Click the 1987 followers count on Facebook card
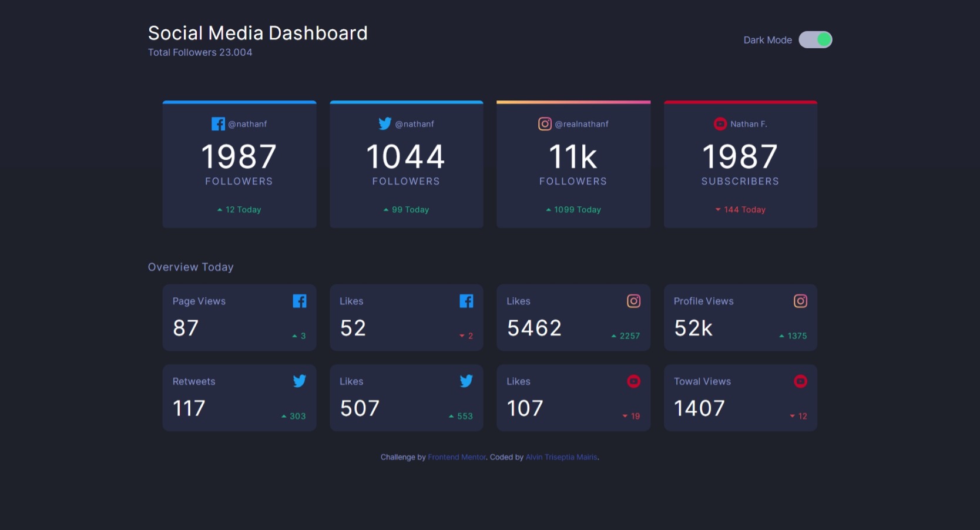The image size is (980, 530). 239,157
